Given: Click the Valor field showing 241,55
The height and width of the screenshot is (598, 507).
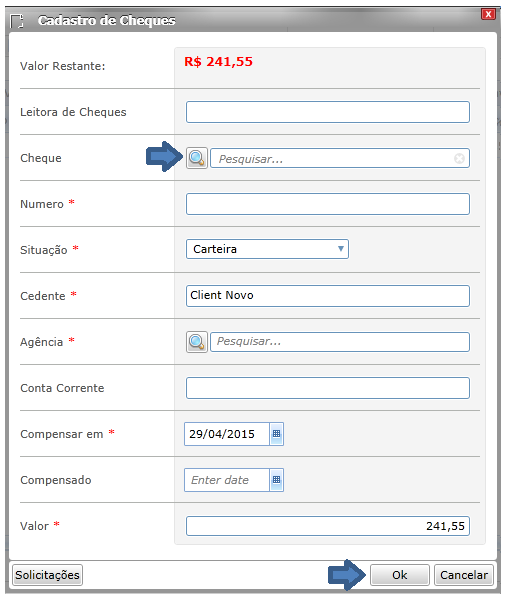Looking at the screenshot, I should [x=328, y=526].
